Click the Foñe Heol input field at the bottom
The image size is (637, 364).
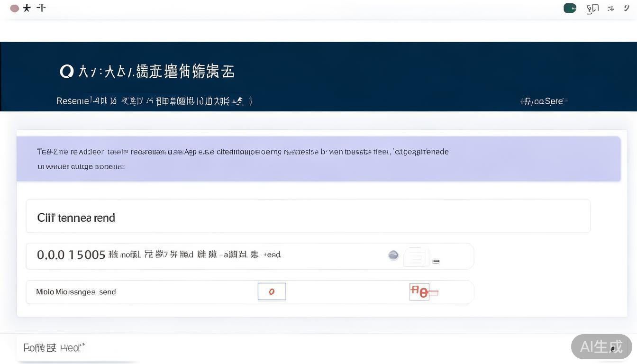tap(54, 347)
